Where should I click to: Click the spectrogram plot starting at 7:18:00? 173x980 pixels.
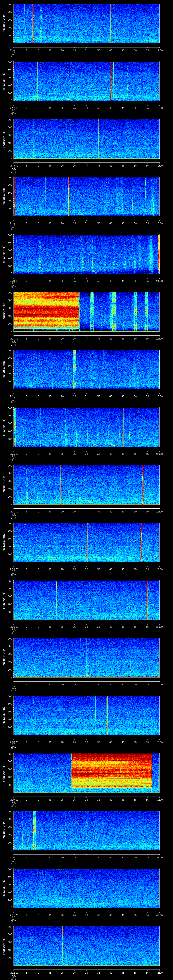(87, 139)
